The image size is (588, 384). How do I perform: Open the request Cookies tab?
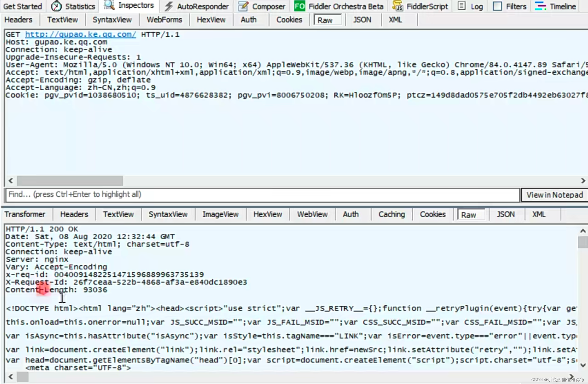pyautogui.click(x=289, y=20)
